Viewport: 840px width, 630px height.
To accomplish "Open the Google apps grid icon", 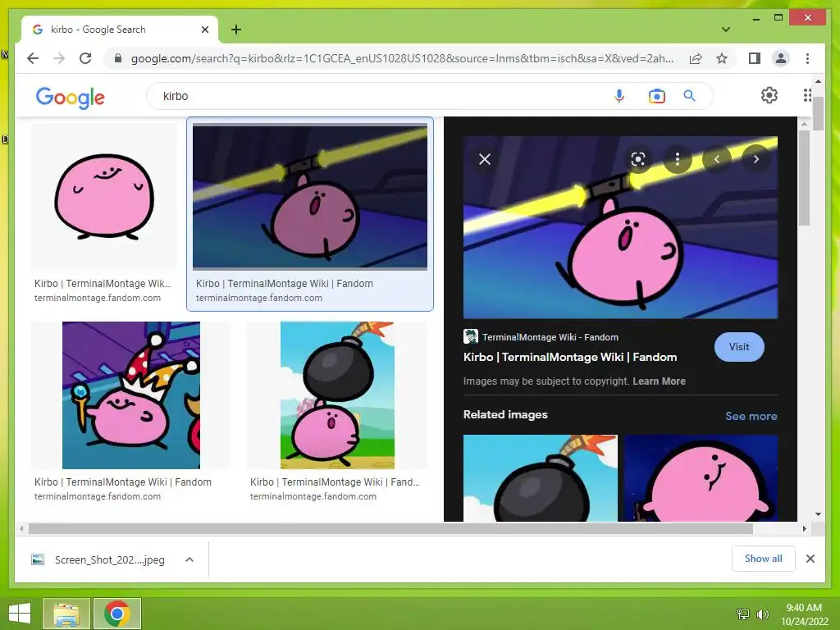I will tap(807, 95).
